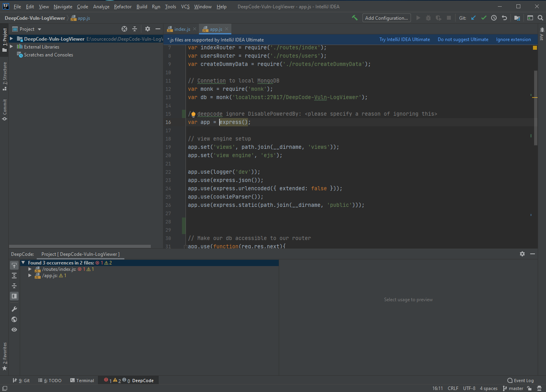Viewport: 546px width, 392px height.
Task: Open 6: TODO tool window
Action: 50,381
